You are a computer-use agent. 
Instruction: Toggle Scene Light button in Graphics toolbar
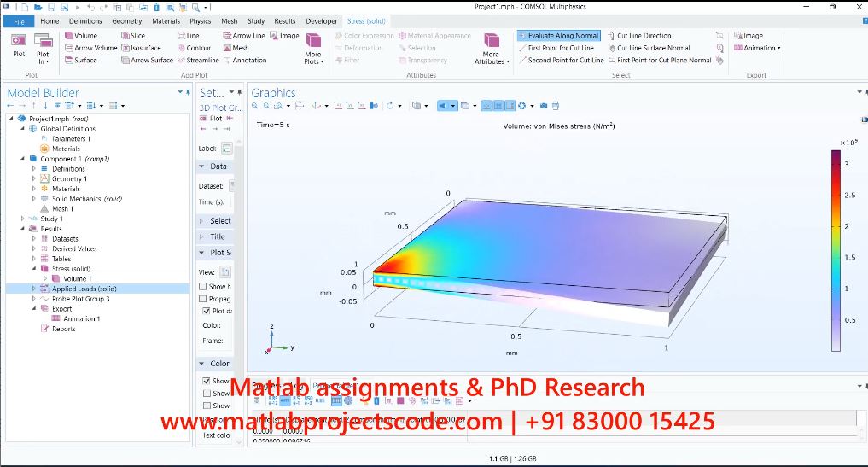click(x=442, y=106)
